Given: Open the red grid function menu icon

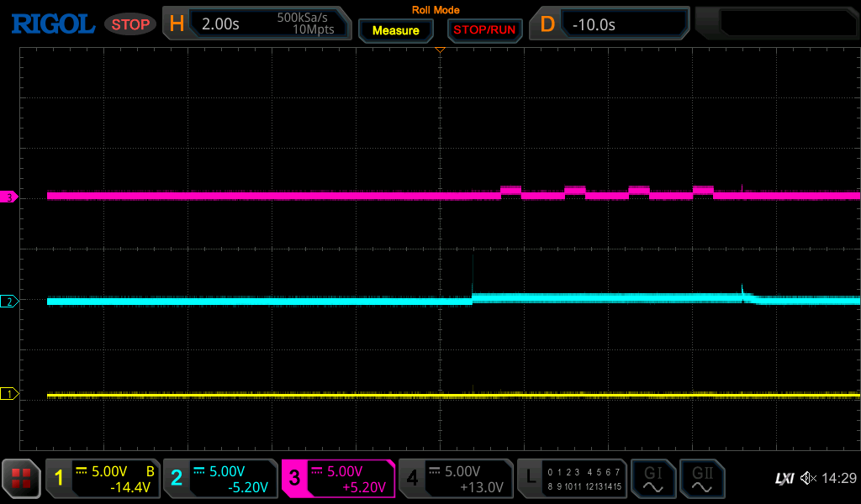Looking at the screenshot, I should tap(21, 478).
